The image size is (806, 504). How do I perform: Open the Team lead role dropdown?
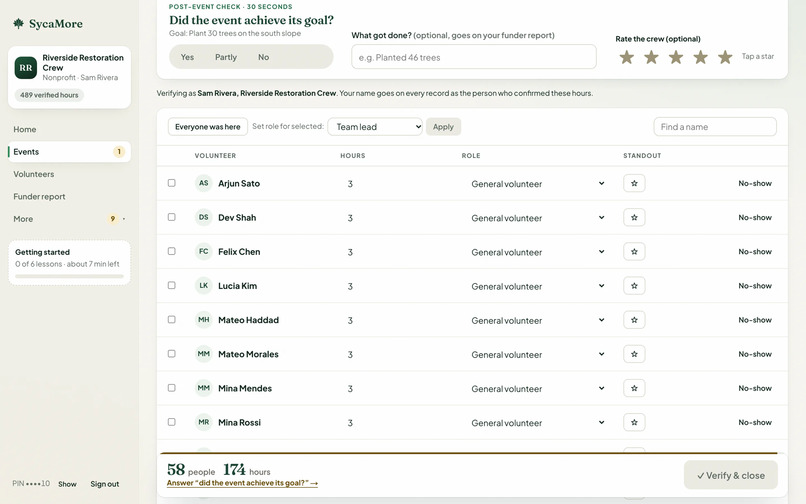375,127
